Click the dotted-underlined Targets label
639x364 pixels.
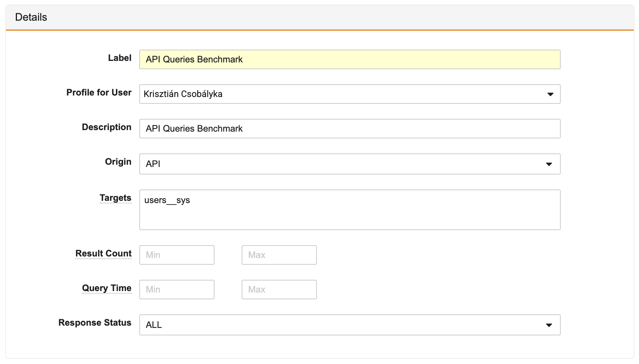point(115,198)
